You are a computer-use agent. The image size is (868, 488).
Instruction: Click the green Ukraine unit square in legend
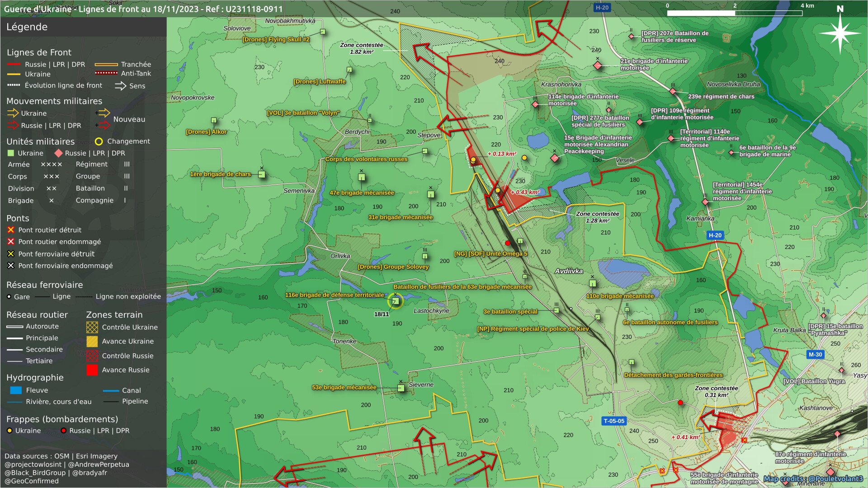point(11,153)
